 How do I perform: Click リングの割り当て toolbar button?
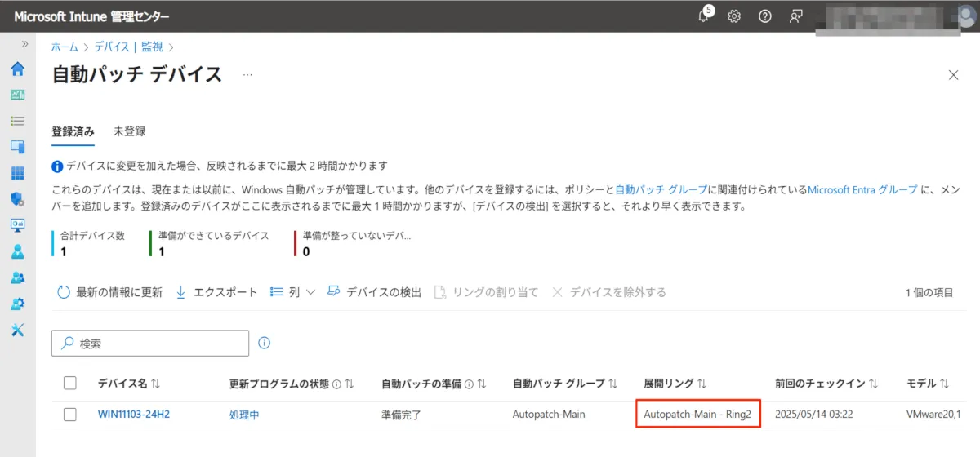tap(486, 292)
